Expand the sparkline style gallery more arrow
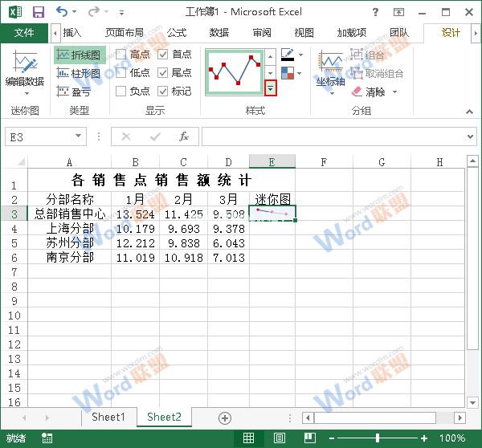This screenshot has width=482, height=448. tap(271, 88)
